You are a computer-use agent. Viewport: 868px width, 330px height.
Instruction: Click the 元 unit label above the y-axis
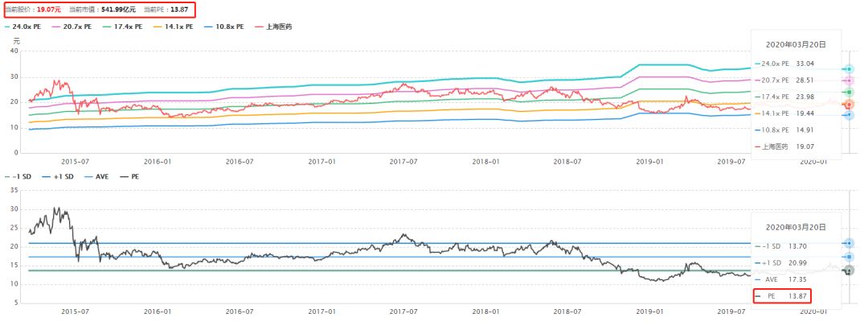tap(16, 41)
